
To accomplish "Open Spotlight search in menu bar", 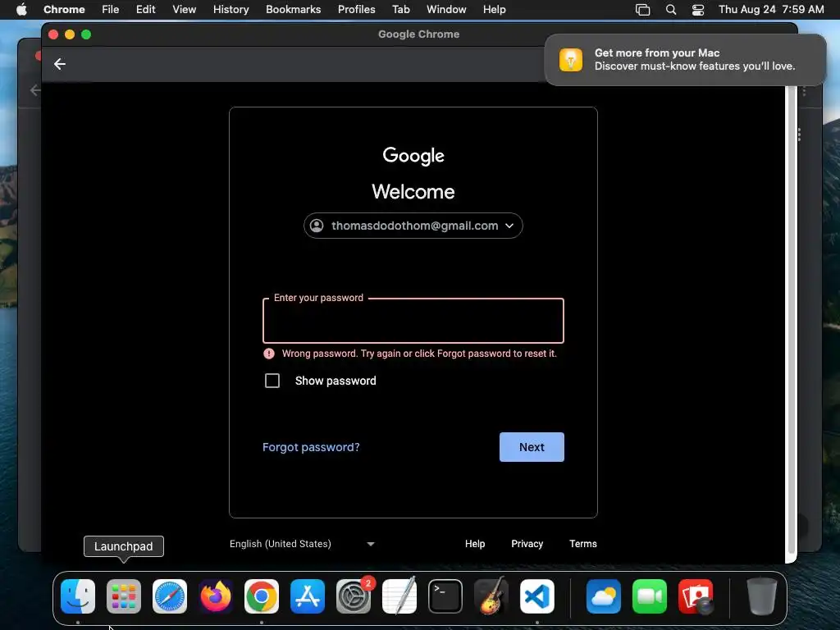I will pyautogui.click(x=671, y=10).
